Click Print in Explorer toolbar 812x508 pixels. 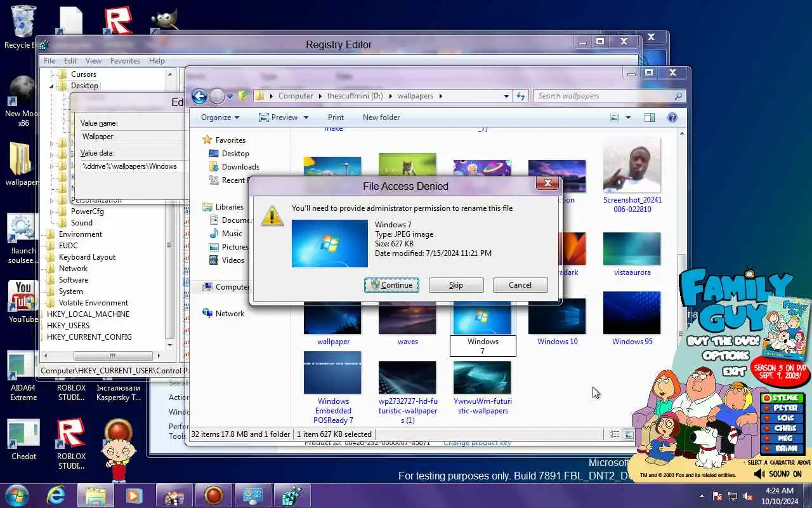click(336, 117)
